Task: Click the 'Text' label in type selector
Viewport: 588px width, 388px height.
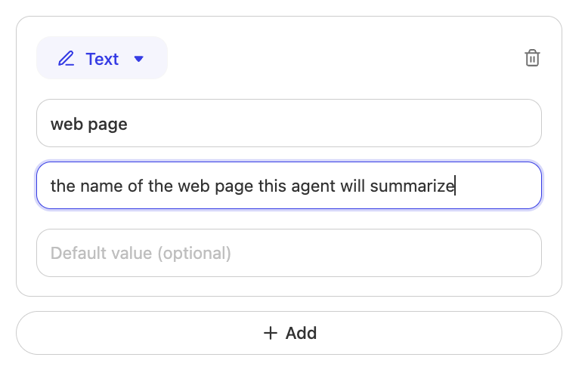Action: 102,58
